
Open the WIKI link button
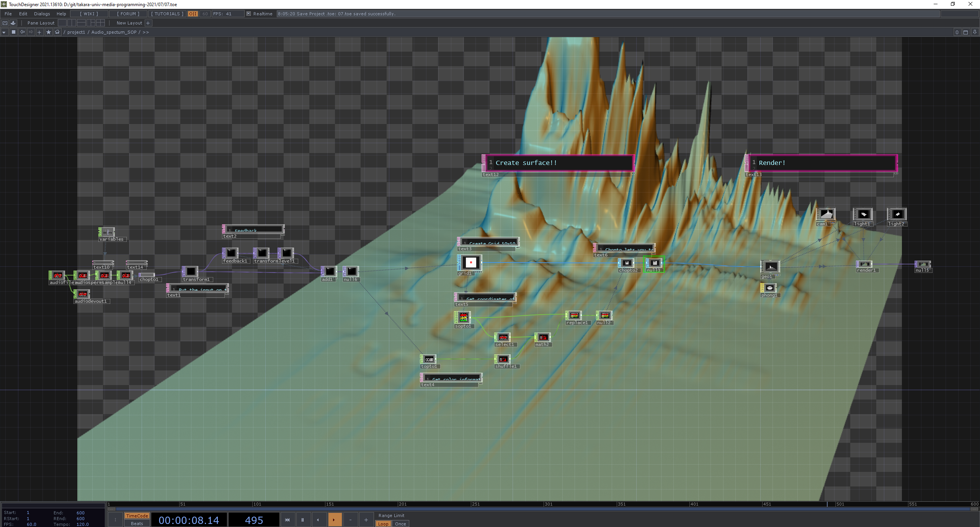89,14
